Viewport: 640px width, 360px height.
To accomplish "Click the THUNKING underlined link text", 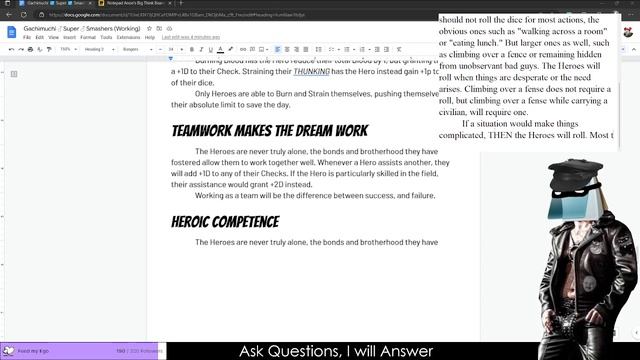I will click(x=311, y=71).
